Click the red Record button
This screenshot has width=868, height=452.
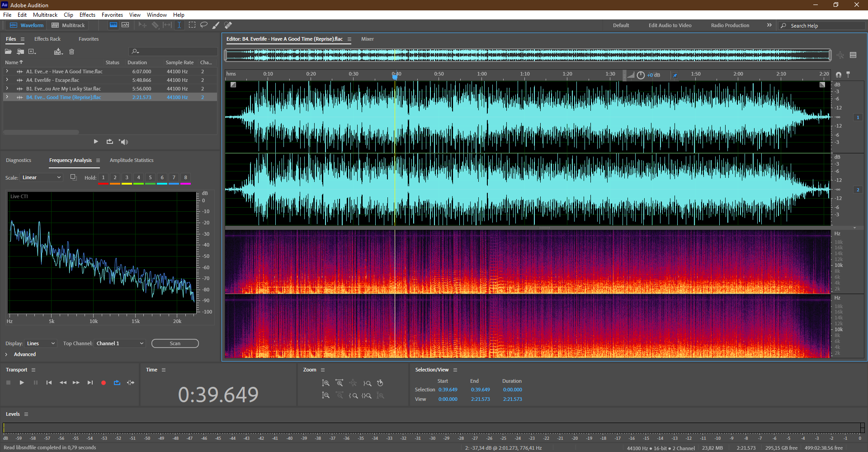(x=104, y=383)
